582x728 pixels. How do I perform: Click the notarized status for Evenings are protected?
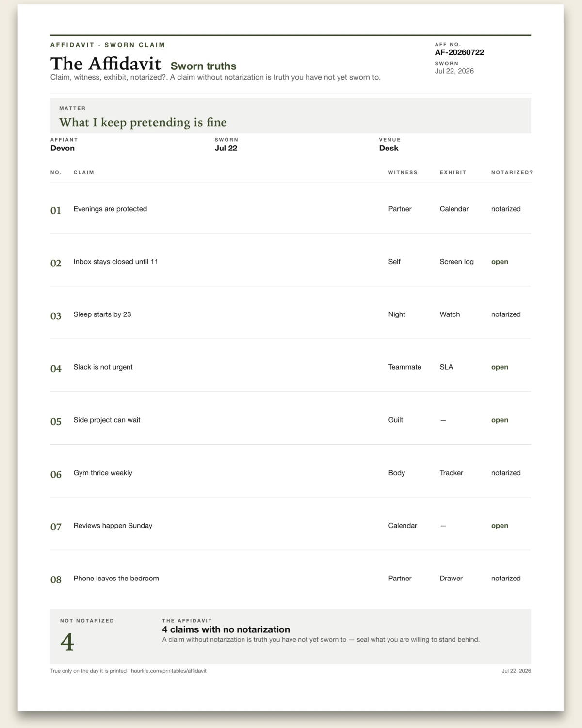click(x=506, y=209)
